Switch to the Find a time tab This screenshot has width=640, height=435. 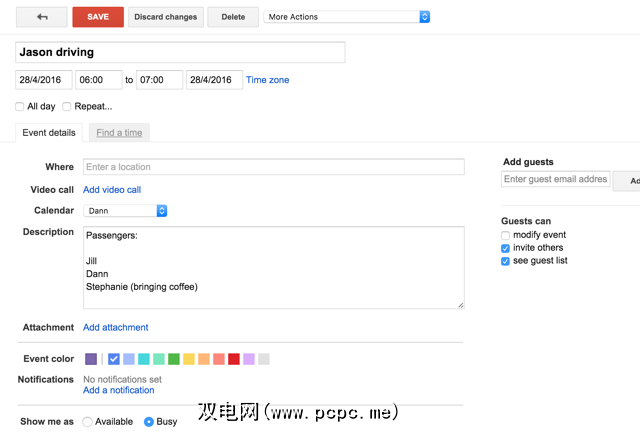point(119,133)
